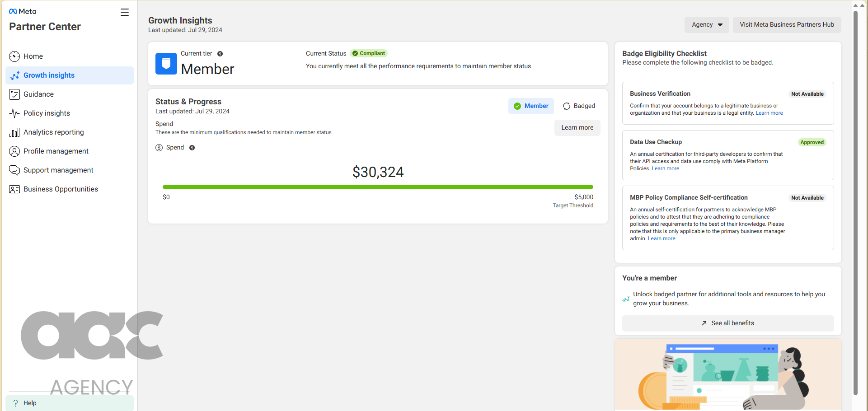Image resolution: width=868 pixels, height=411 pixels.
Task: Click the Data Use Checkup title
Action: pyautogui.click(x=656, y=142)
